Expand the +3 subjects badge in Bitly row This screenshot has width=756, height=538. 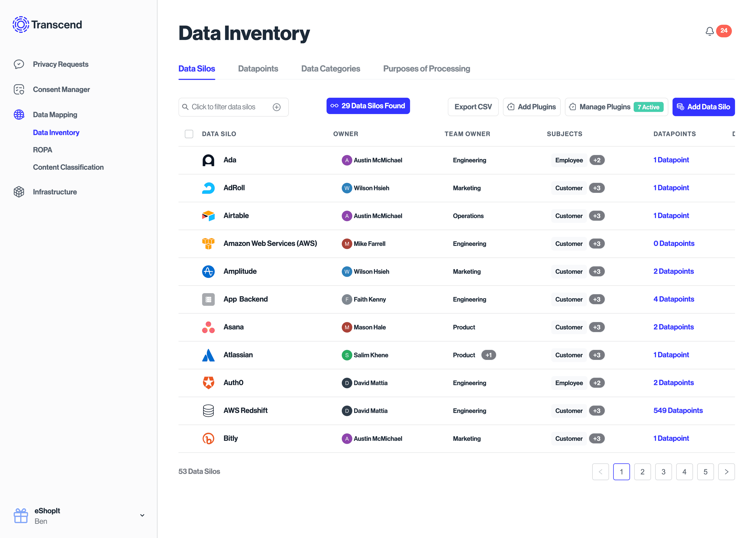pyautogui.click(x=597, y=439)
